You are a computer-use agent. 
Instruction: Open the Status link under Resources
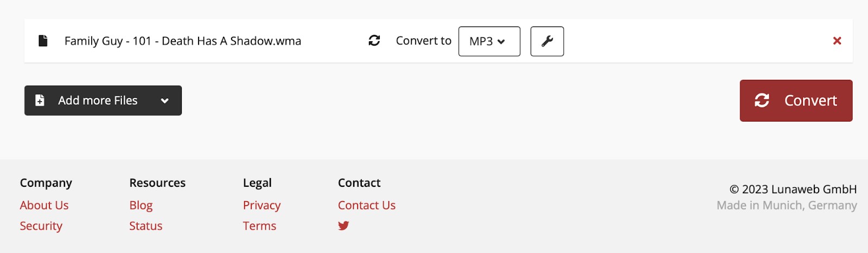145,226
